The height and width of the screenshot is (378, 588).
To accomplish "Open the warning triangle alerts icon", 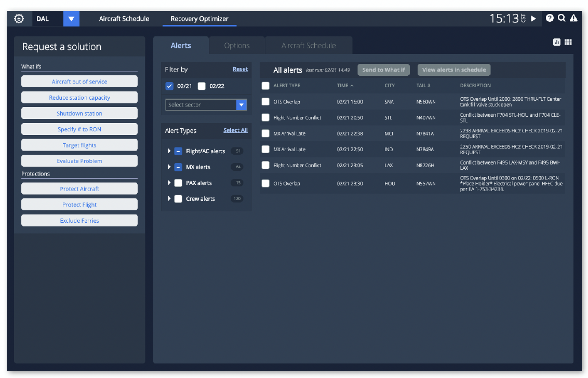I will click(573, 18).
